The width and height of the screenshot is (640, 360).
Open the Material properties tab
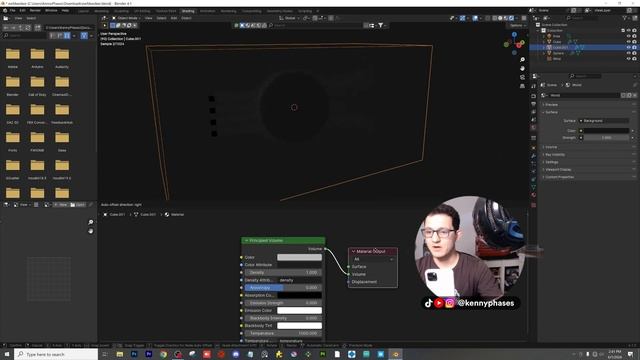coord(533,195)
